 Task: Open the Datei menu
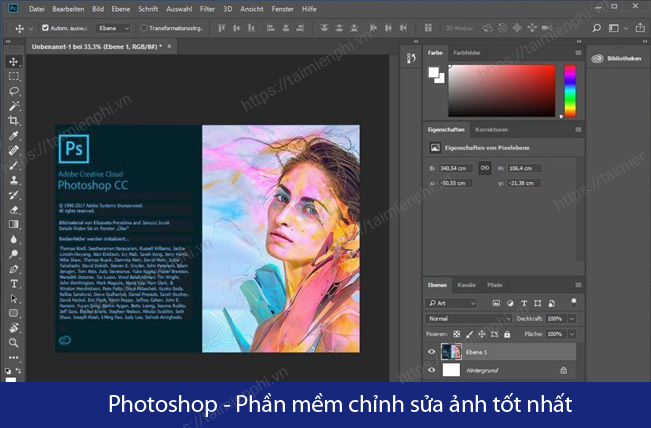(37, 9)
